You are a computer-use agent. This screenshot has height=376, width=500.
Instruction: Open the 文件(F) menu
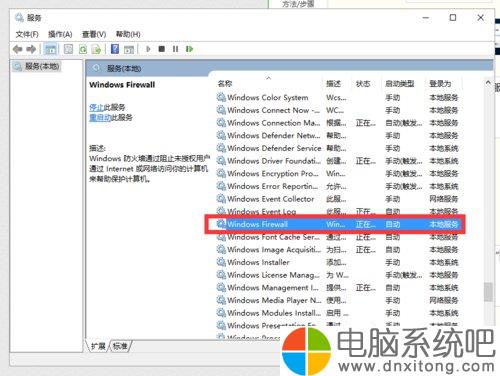click(x=27, y=34)
